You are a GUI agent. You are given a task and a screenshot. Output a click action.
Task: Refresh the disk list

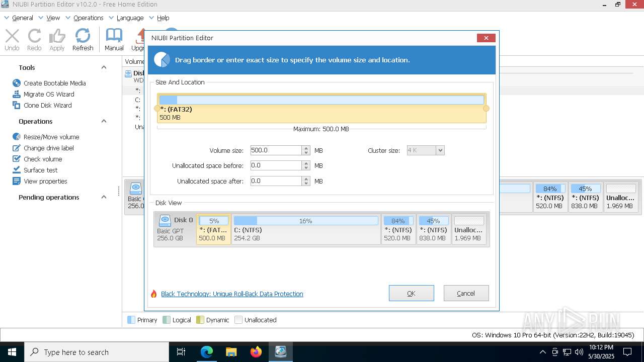click(83, 40)
